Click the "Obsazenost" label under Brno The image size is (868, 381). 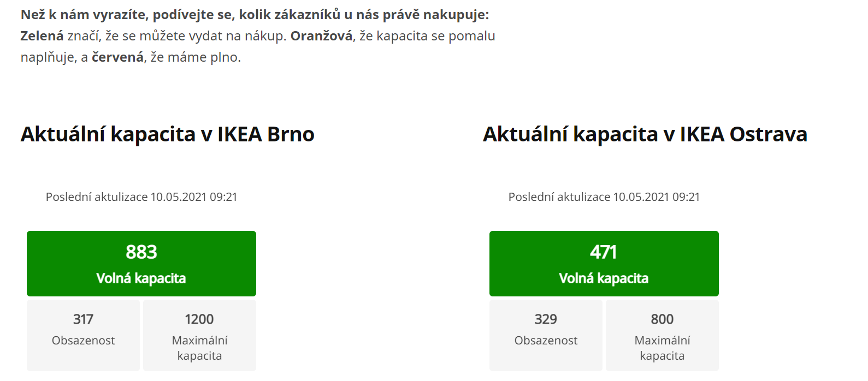click(x=83, y=341)
